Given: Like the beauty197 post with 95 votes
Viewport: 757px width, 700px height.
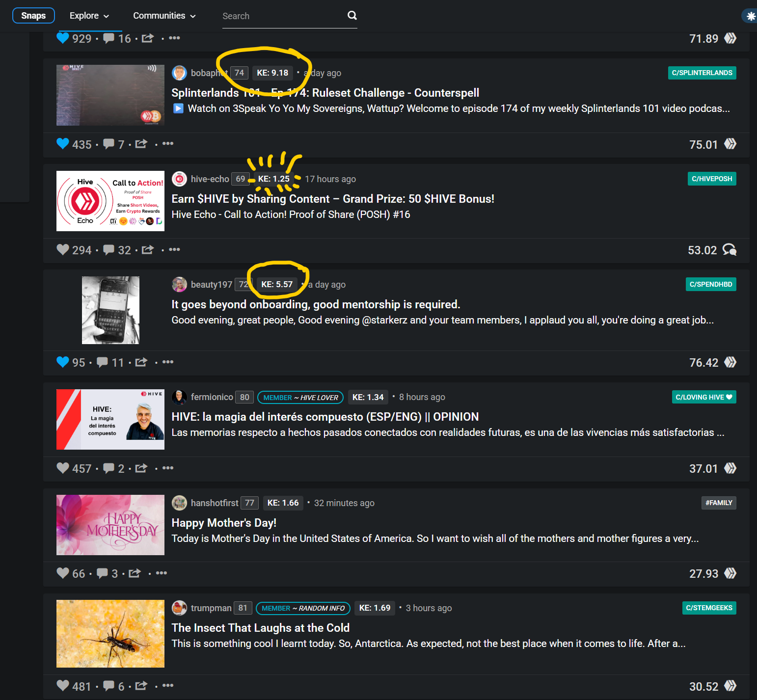Looking at the screenshot, I should [x=63, y=362].
